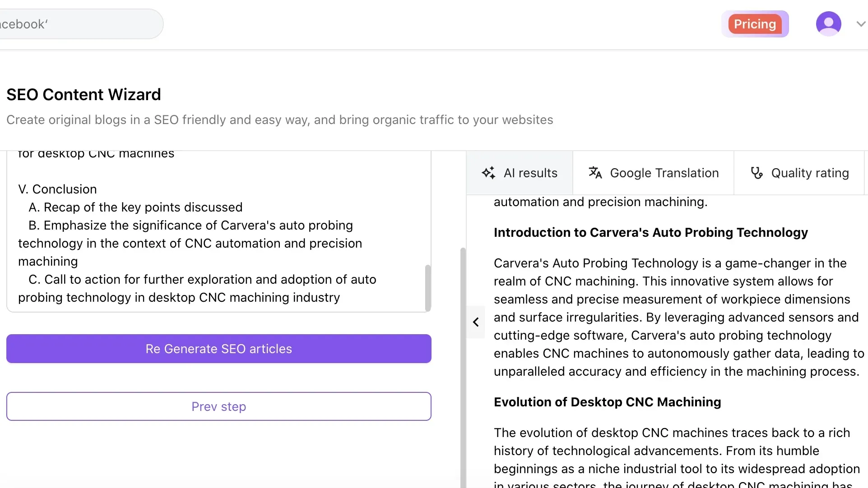This screenshot has width=868, height=488.
Task: Collapse the results panel with left chevron
Action: click(476, 322)
